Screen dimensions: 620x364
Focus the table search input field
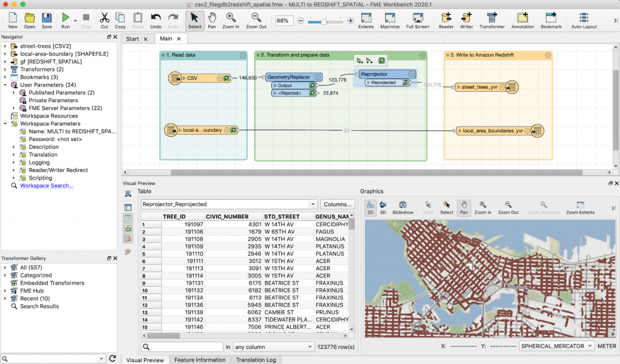coord(182,346)
